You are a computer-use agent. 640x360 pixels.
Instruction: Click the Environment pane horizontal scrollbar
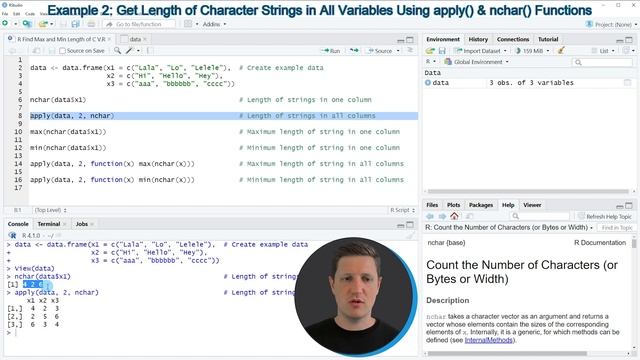pyautogui.click(x=528, y=191)
